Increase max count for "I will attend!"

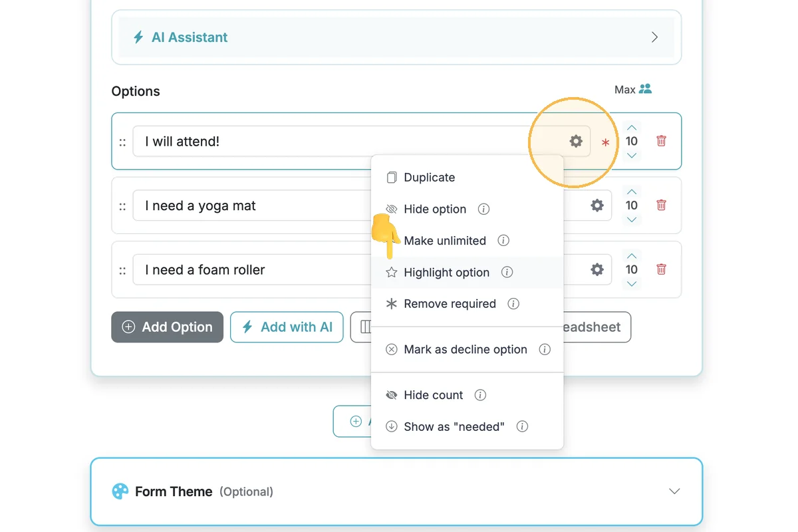point(632,127)
